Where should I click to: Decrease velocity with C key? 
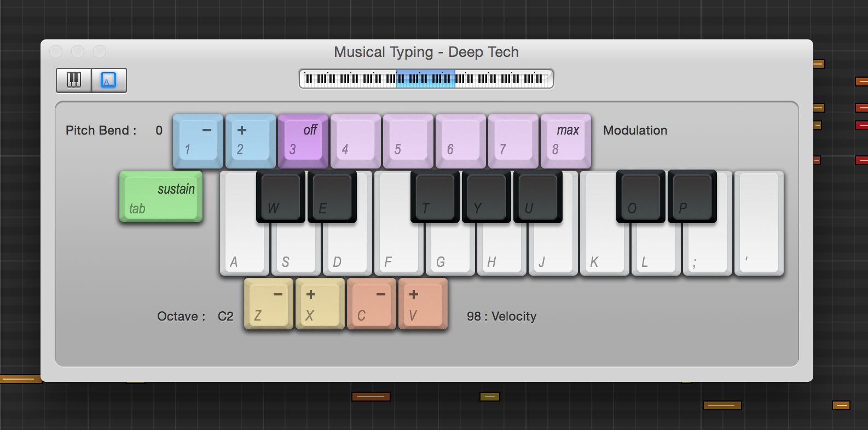tap(372, 304)
